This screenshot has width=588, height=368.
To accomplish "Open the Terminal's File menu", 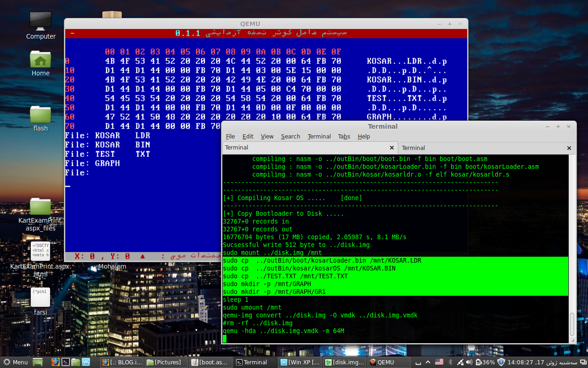I will (230, 137).
